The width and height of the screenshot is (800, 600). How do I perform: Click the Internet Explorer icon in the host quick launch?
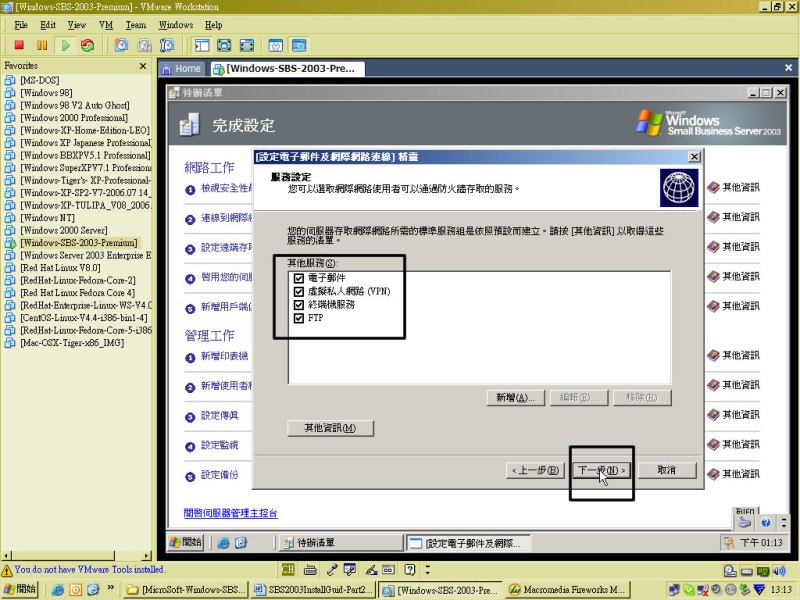(x=58, y=590)
